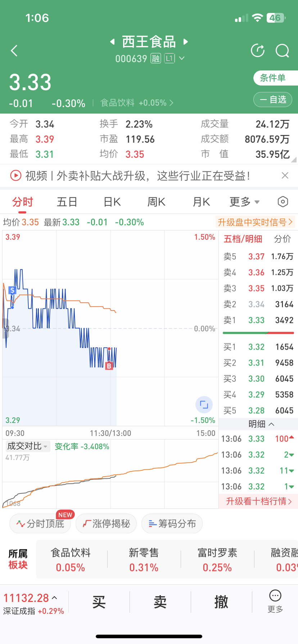Tap the 买 buy button

pos(99,602)
